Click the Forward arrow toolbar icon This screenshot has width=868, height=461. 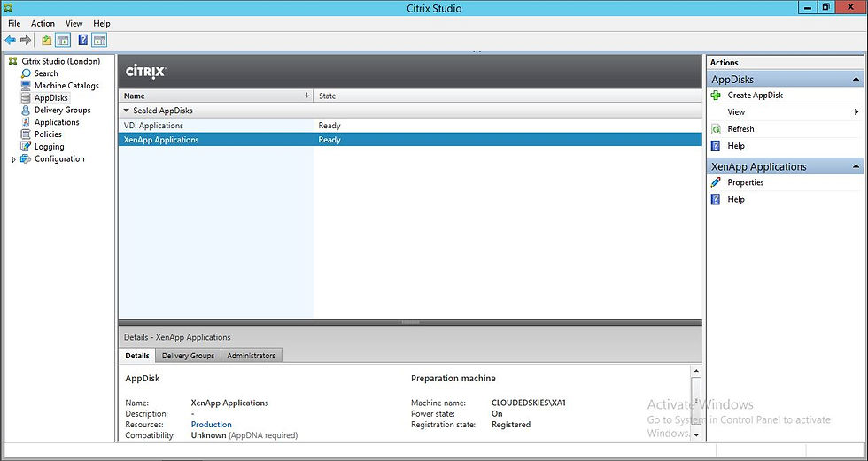click(x=26, y=40)
